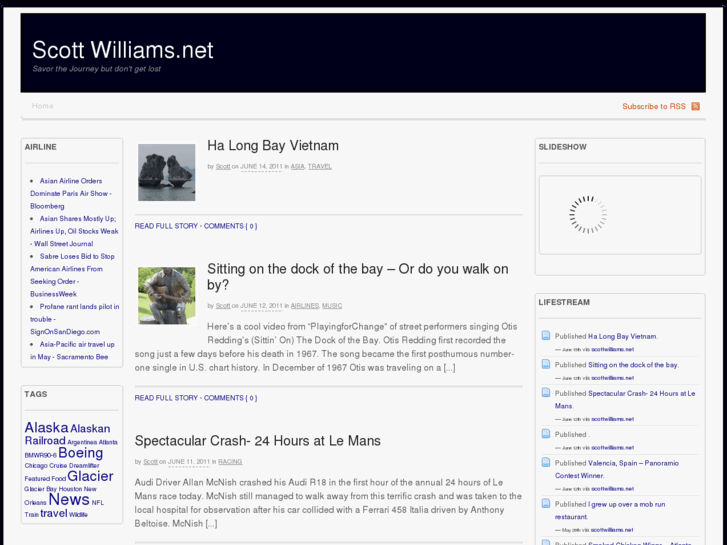Open Sitting on the dock of the bay in Lifestream
Viewport: 727px width, 545px height.
(632, 365)
